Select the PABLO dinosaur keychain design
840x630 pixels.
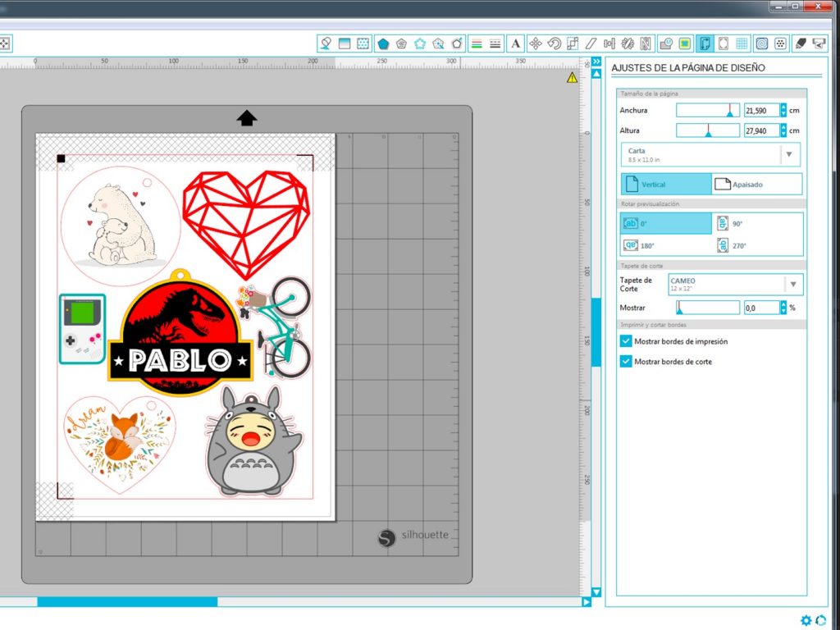180,333
